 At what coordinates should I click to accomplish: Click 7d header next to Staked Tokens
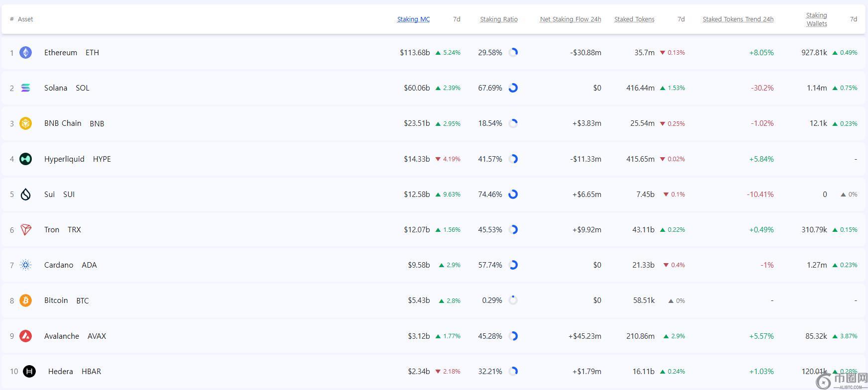tap(681, 19)
